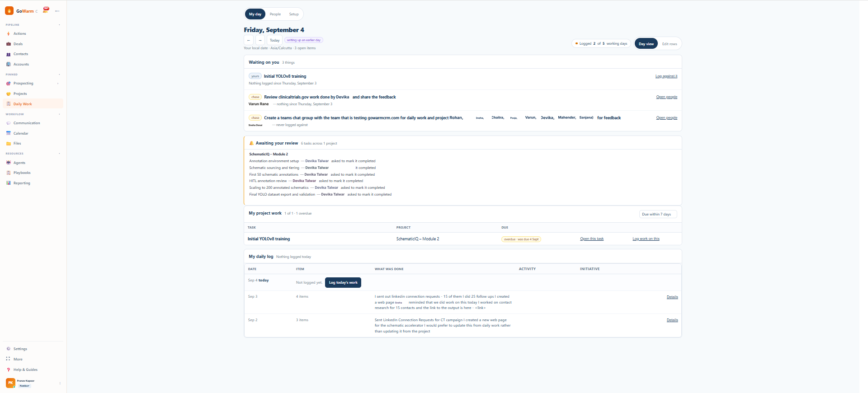The width and height of the screenshot is (868, 393).
Task: Click Log against it for YOLOv8 training
Action: (666, 76)
